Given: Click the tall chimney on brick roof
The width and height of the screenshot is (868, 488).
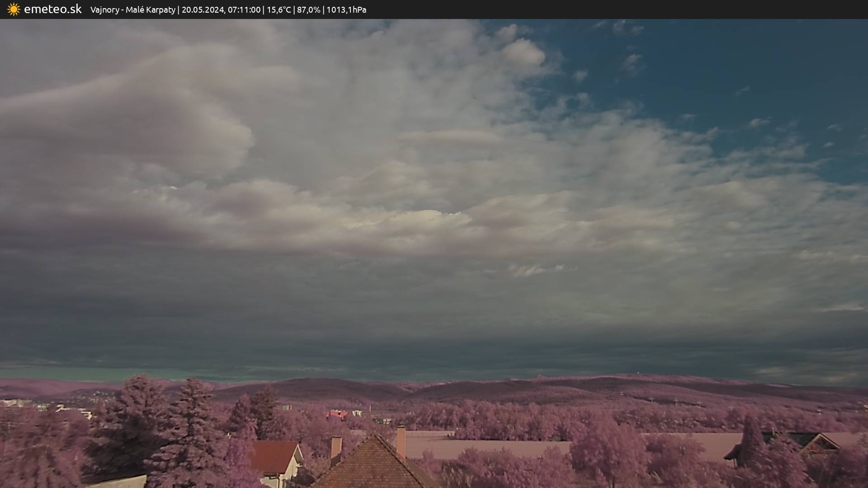Looking at the screenshot, I should (x=401, y=443).
